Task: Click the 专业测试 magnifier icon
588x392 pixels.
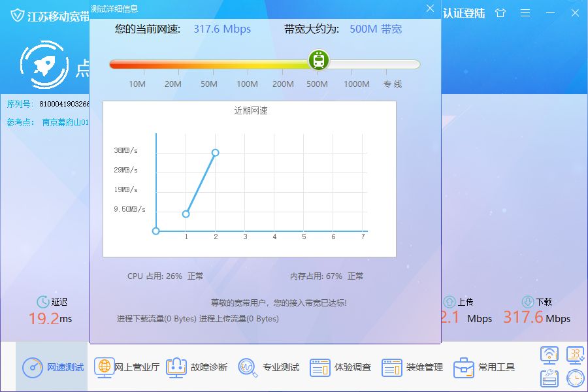Action: (x=248, y=368)
